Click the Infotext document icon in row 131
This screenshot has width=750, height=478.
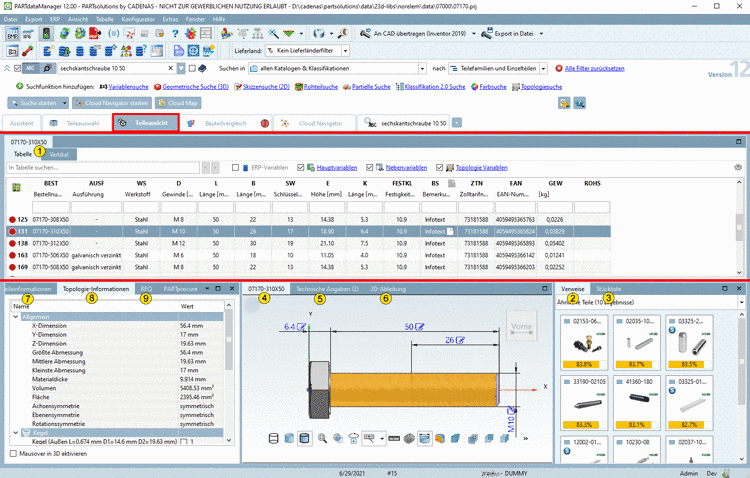(x=450, y=231)
